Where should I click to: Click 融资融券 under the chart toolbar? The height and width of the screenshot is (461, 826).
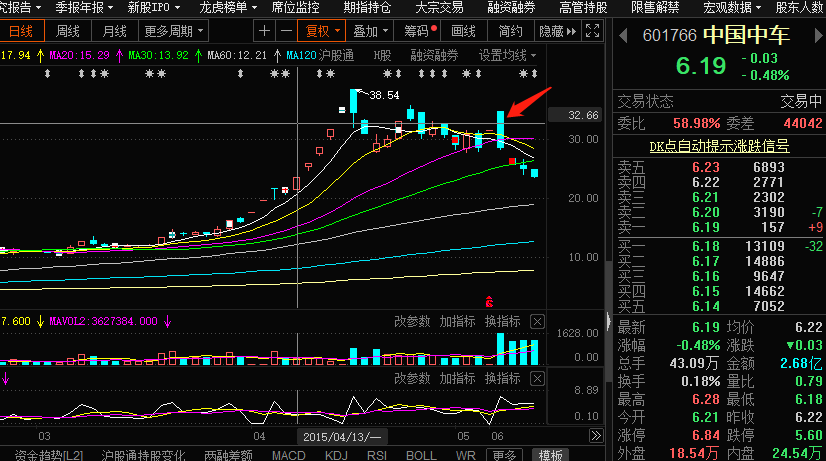(x=434, y=55)
